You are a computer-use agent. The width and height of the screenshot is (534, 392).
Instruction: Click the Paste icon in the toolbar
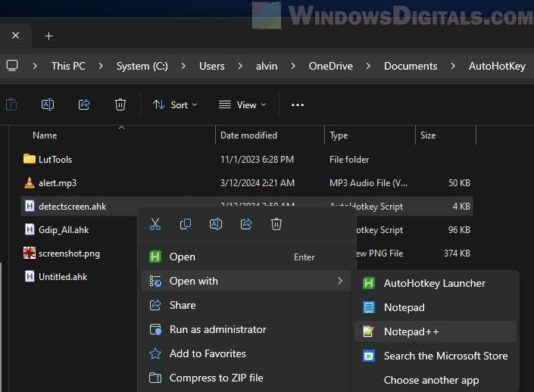pos(11,104)
